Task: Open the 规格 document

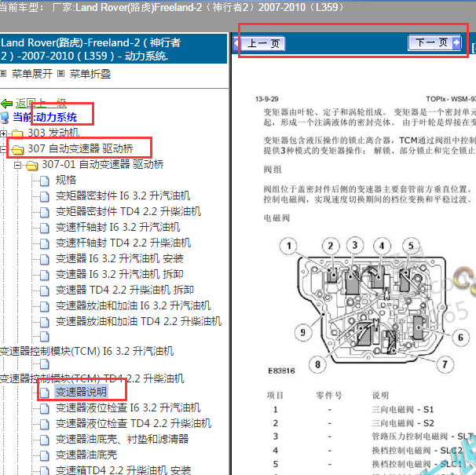Action: pyautogui.click(x=66, y=180)
